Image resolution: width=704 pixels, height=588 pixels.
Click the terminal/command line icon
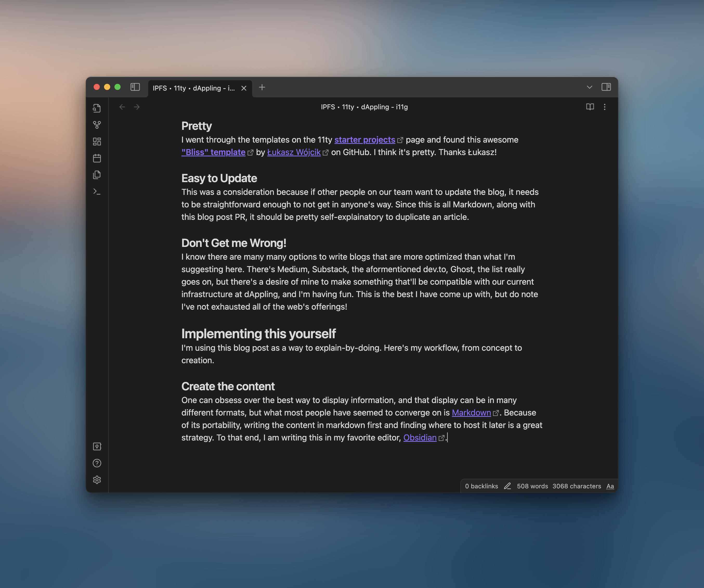point(97,191)
